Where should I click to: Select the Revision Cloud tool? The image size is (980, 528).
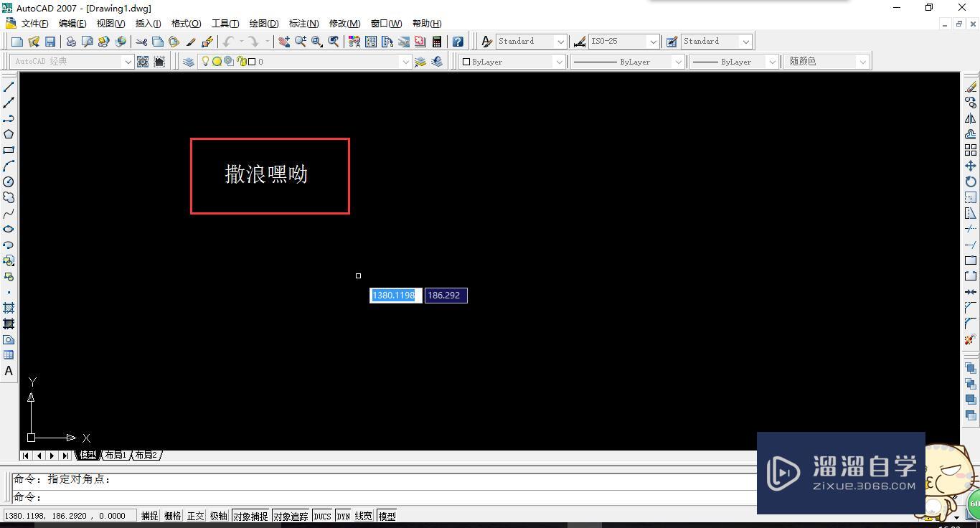9,197
